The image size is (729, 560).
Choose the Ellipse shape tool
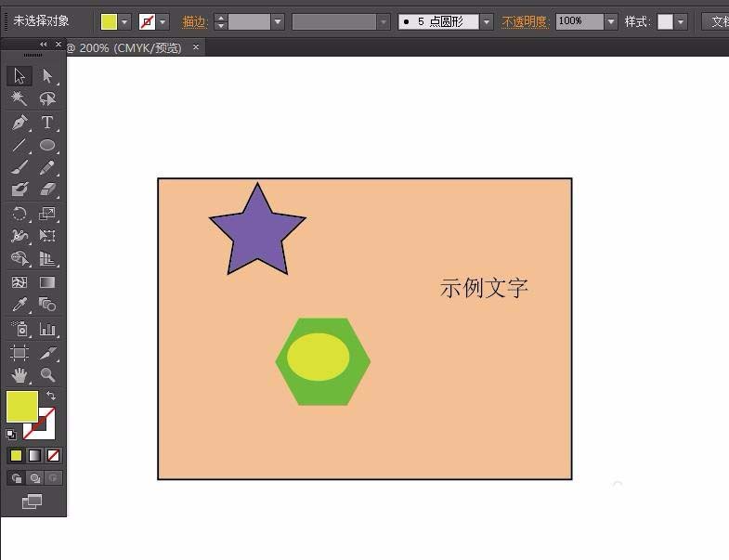coord(47,145)
